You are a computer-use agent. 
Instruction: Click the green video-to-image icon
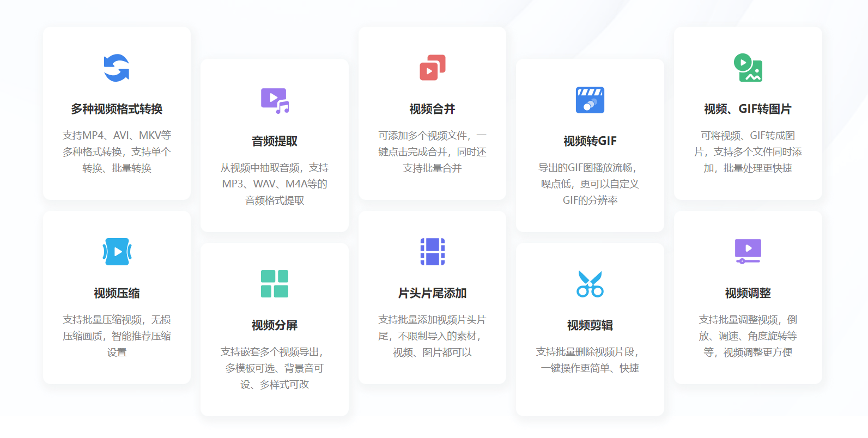point(748,68)
